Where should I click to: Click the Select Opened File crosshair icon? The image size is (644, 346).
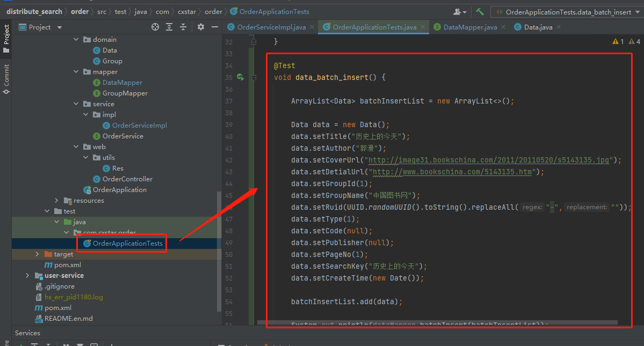pyautogui.click(x=155, y=27)
